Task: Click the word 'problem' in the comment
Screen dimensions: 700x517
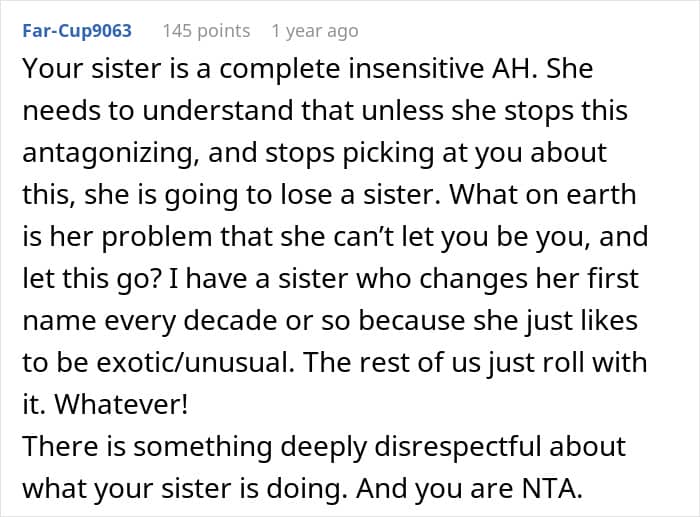Action: pyautogui.click(x=157, y=237)
